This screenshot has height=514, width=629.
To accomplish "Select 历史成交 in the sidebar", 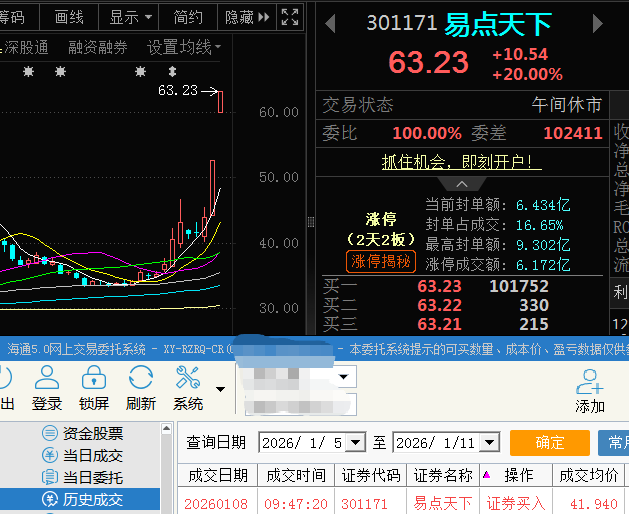I will 83,500.
